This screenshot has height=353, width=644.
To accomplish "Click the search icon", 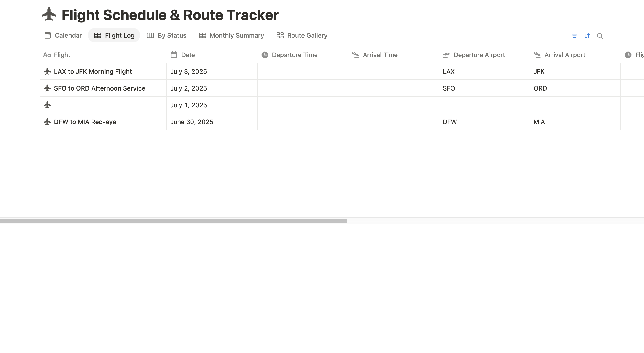I will pyautogui.click(x=600, y=36).
